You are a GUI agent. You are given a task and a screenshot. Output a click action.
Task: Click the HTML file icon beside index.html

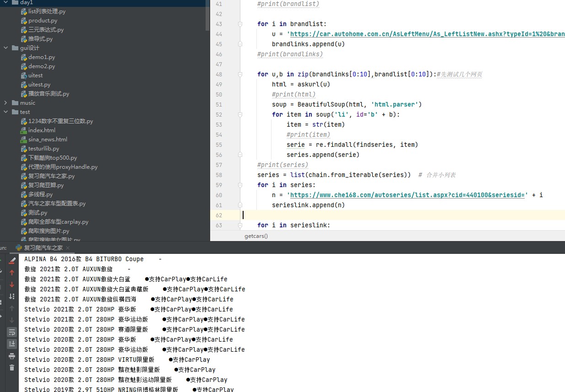coord(23,130)
